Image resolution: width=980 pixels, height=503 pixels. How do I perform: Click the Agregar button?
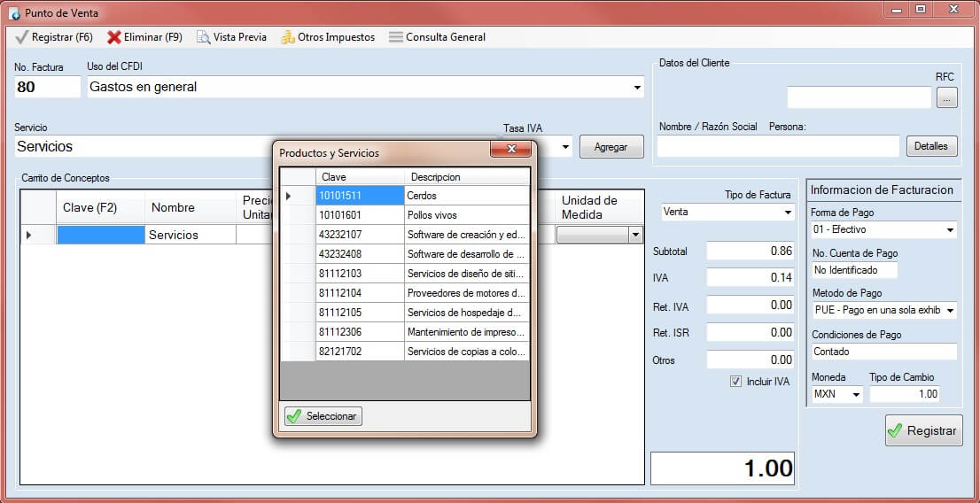pos(611,148)
